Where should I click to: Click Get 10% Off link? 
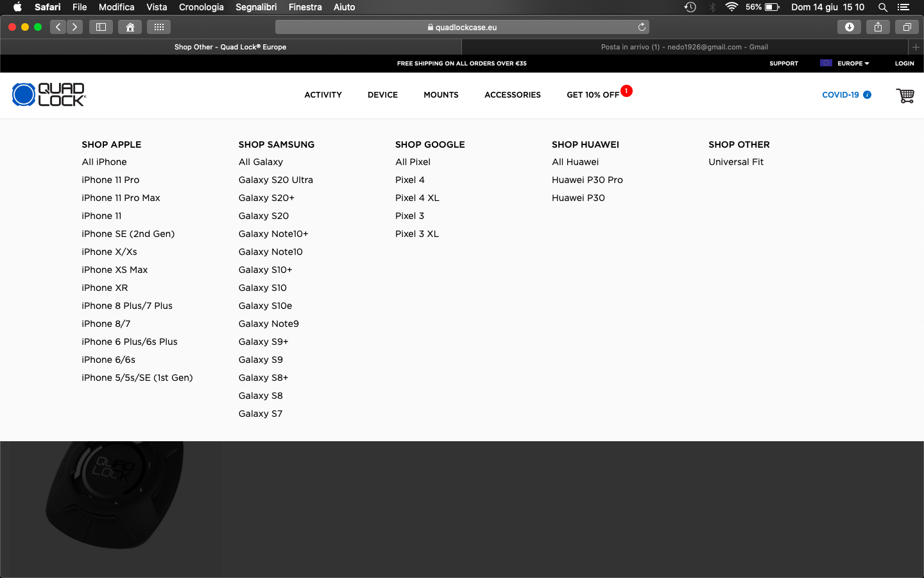pos(593,95)
